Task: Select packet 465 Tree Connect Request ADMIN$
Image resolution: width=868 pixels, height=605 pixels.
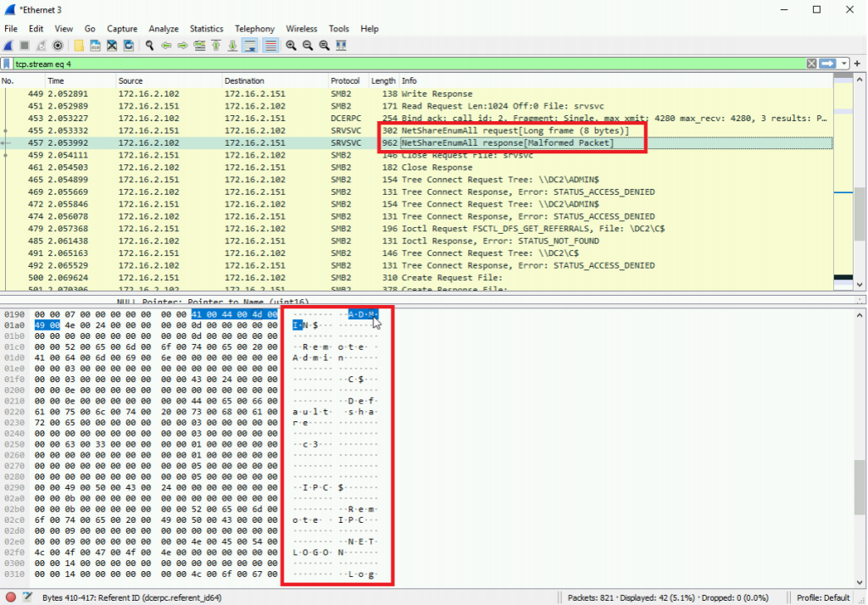Action: 416,180
